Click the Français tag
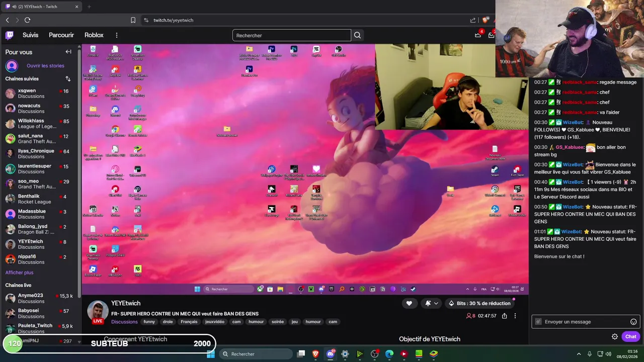The height and width of the screenshot is (362, 644). click(189, 322)
